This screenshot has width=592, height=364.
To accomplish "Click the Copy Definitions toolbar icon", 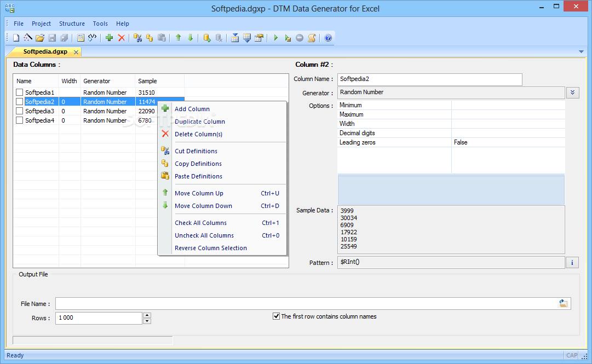I will [x=150, y=38].
